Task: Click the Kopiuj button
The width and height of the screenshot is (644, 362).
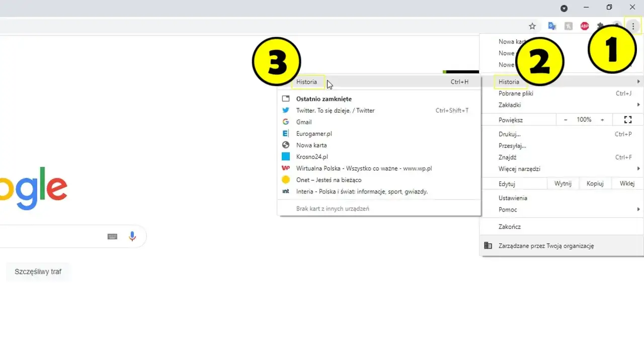Action: point(595,184)
